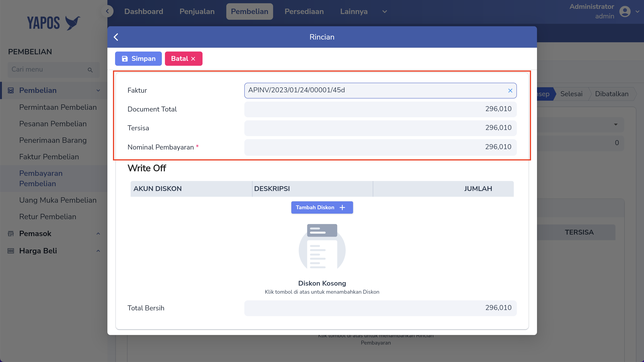
Task: Click the DESKRIPSI column header
Action: (x=312, y=189)
